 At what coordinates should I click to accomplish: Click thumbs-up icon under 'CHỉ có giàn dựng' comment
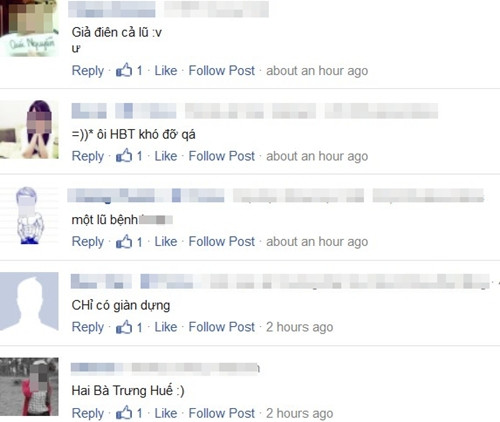tap(124, 327)
